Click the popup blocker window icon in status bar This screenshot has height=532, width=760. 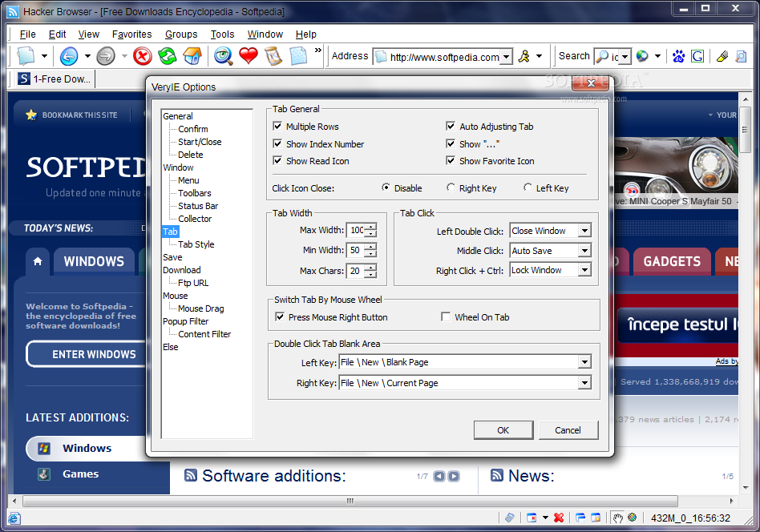[x=532, y=518]
